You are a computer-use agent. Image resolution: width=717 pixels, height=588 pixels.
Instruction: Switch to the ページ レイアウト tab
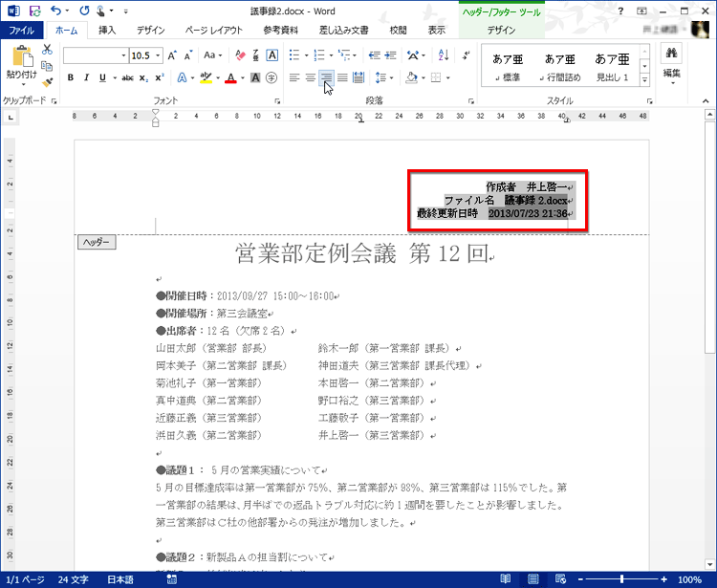click(213, 31)
